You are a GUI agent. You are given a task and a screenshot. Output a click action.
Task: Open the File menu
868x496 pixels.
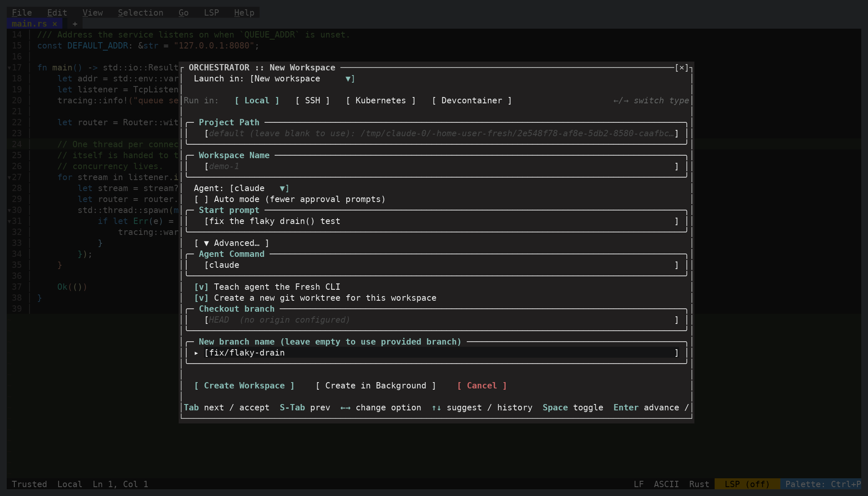point(22,13)
